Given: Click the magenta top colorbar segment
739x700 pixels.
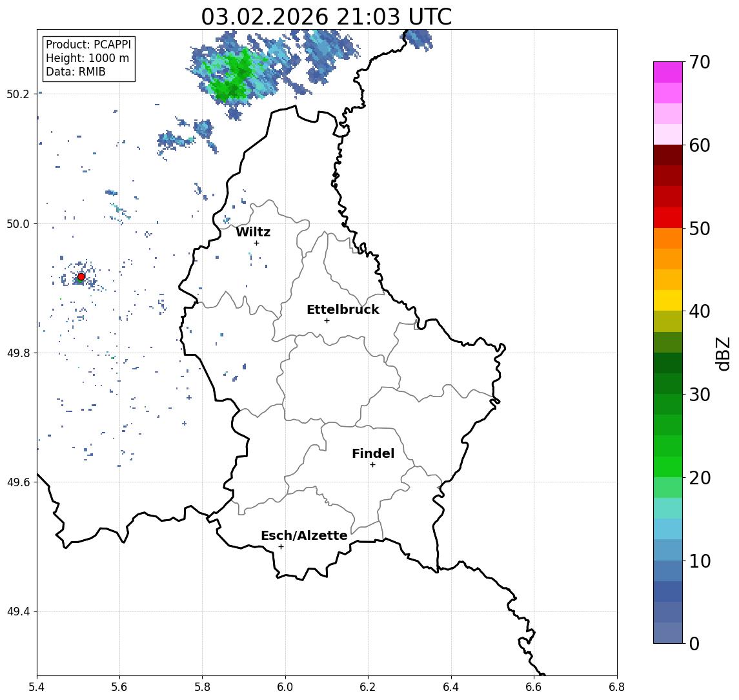Looking at the screenshot, I should (668, 72).
